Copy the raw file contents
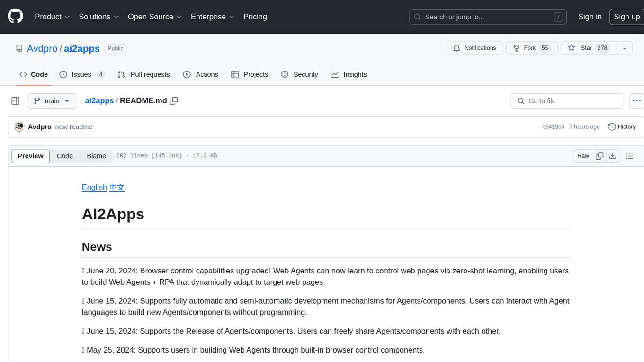The height and width of the screenshot is (362, 644). [600, 156]
